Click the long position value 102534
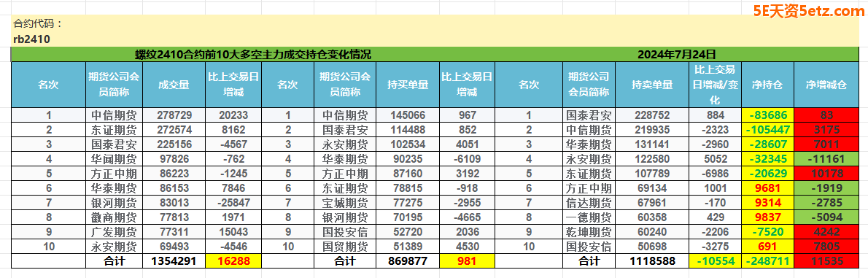 tap(408, 144)
